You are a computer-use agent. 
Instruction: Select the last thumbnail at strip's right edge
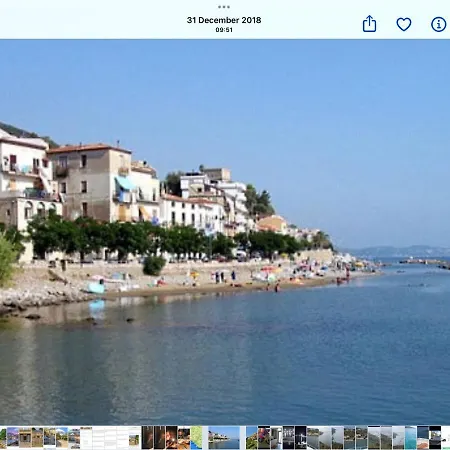pos(446,437)
